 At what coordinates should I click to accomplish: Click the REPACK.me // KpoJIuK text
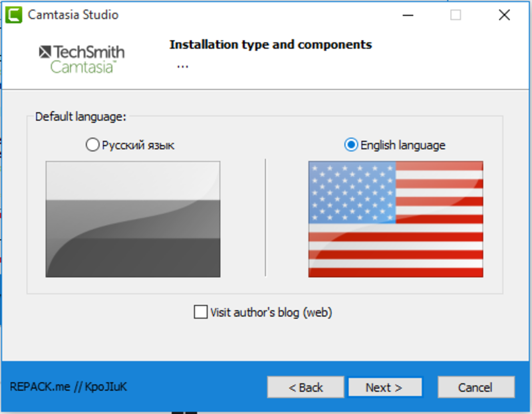[x=68, y=387]
